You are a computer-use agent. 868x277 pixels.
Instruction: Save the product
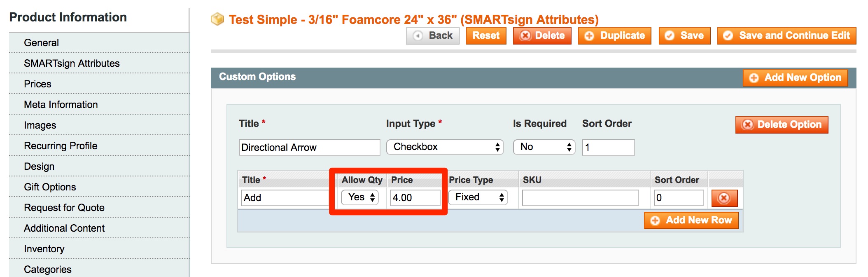coord(684,36)
